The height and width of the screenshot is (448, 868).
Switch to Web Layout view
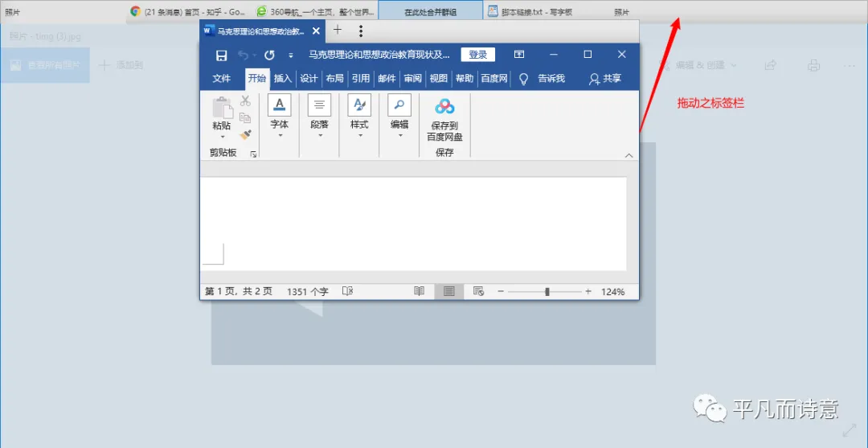(x=479, y=291)
